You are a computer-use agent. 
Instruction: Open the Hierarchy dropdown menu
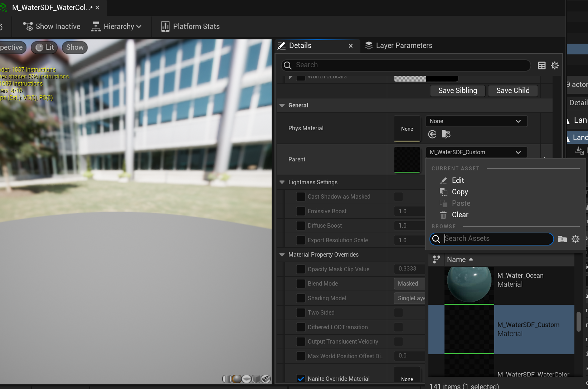point(116,26)
